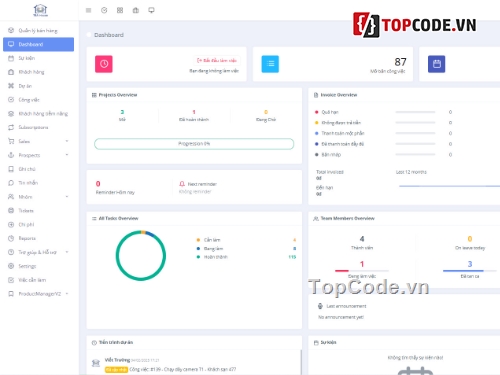Click the Khách hàng tiềm năng layers icon

(11, 114)
